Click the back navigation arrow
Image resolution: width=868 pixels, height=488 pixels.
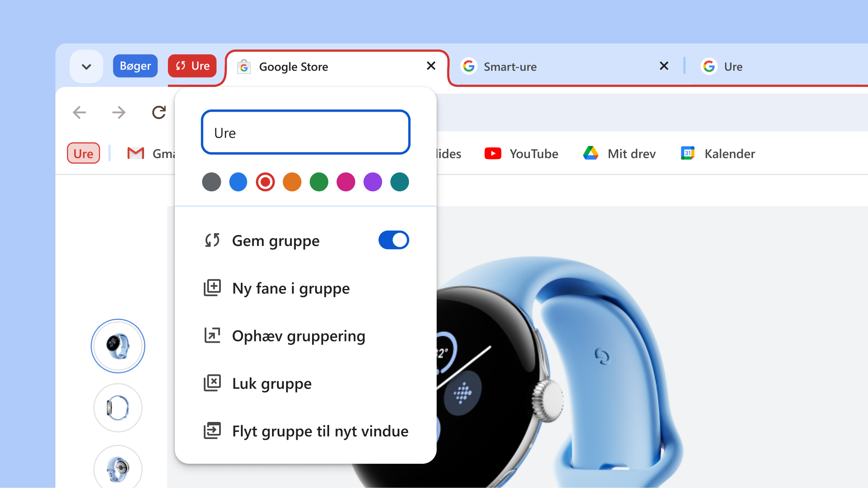[79, 112]
